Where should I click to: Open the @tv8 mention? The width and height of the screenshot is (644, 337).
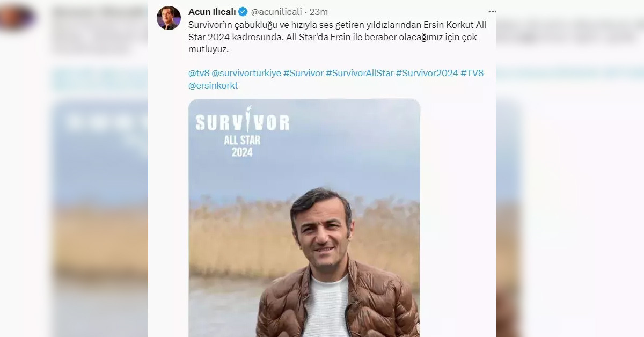199,73
